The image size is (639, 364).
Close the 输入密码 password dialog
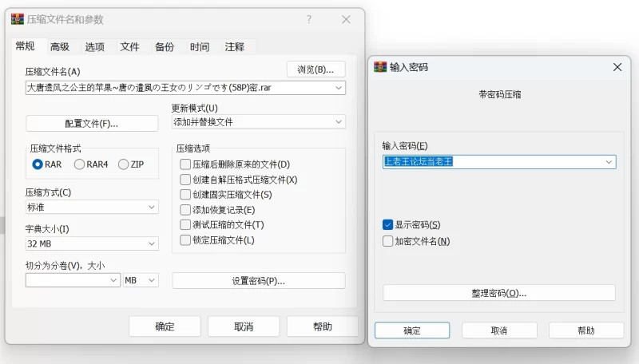617,67
